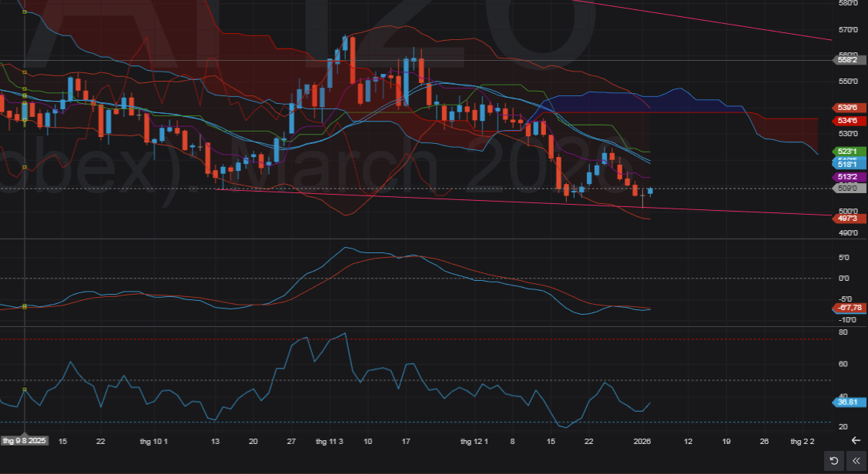
Task: Click the 'thg 12 1' date on time axis
Action: [x=474, y=441]
